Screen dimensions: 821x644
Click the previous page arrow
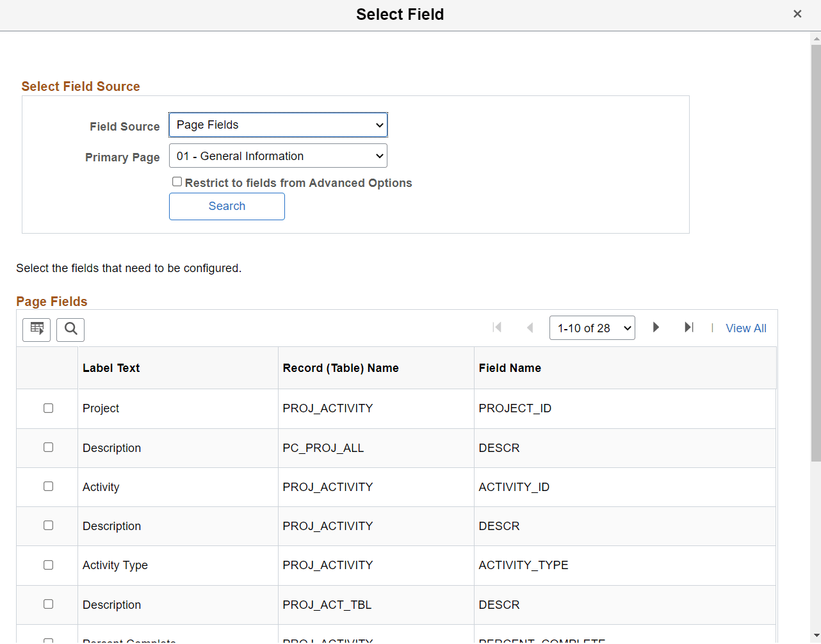pos(530,327)
